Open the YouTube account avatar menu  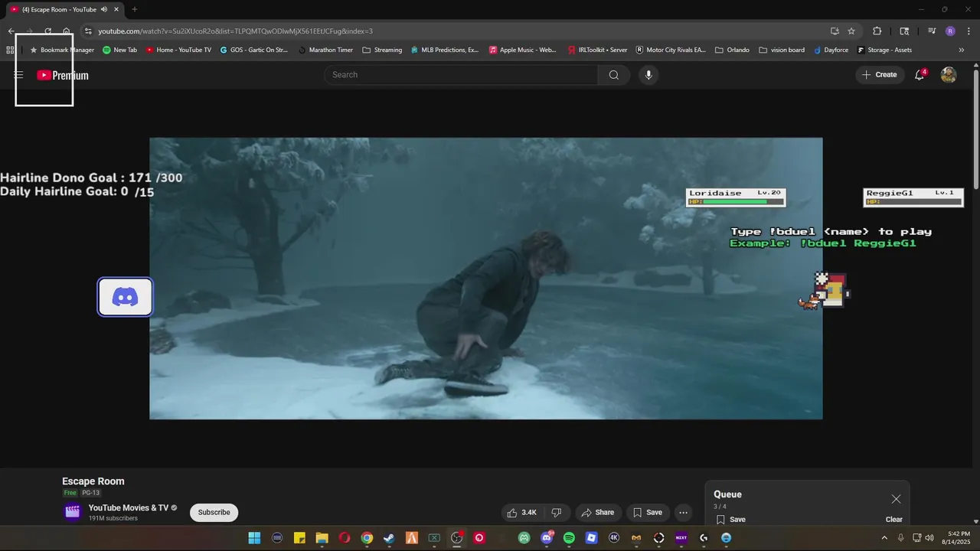pyautogui.click(x=949, y=75)
